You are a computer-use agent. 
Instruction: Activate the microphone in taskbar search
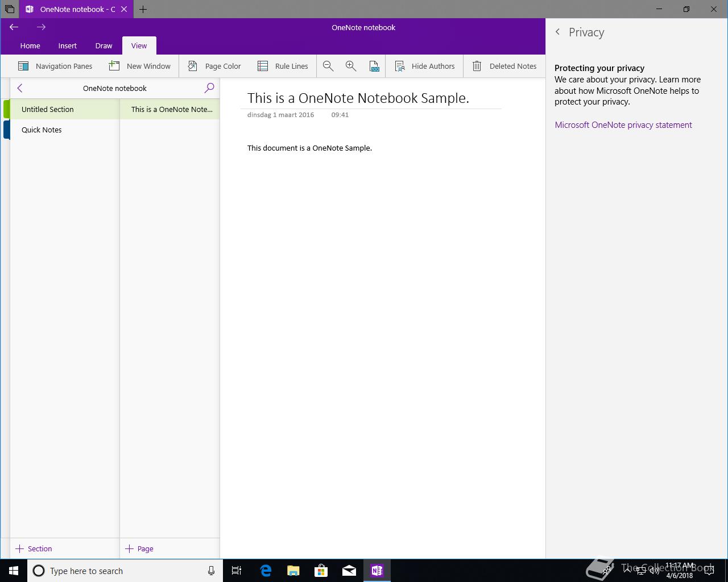pos(211,571)
